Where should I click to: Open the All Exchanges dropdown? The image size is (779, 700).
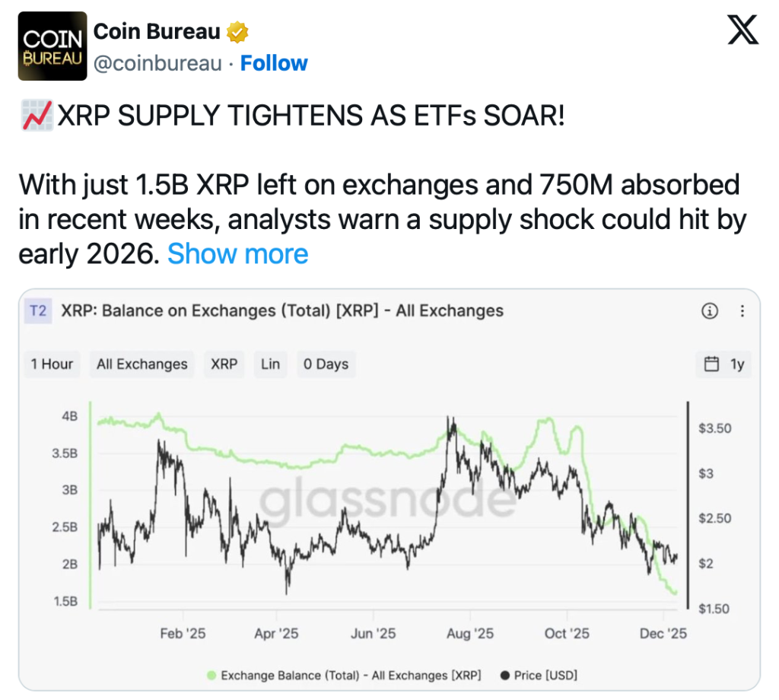coord(141,364)
